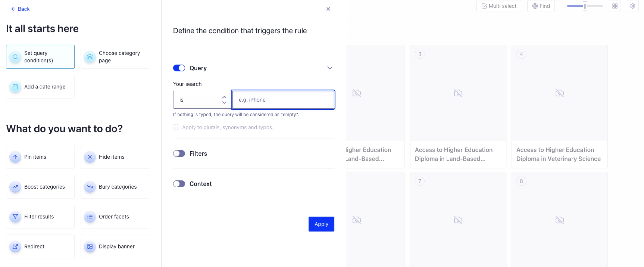Open the Order facets action
644x267 pixels.
point(115,217)
